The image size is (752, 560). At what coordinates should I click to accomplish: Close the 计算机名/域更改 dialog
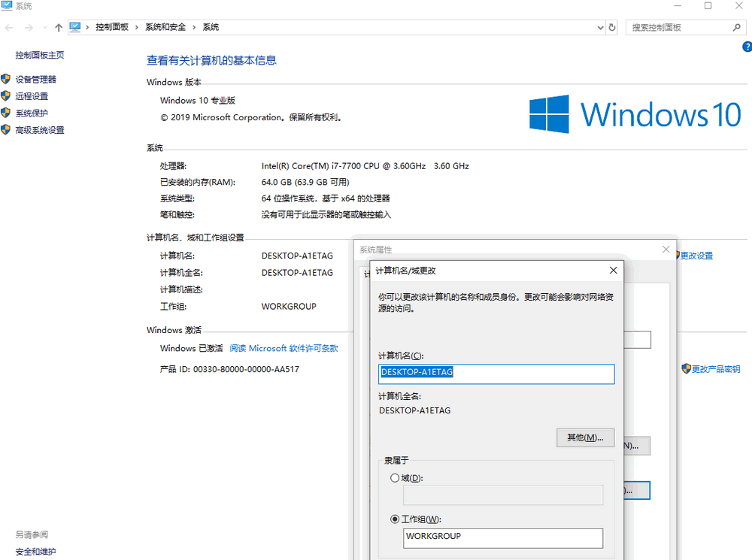pos(614,270)
